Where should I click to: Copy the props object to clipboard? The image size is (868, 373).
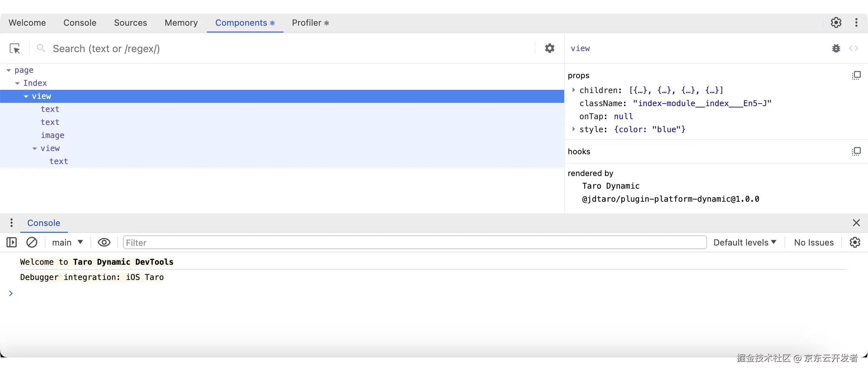[856, 75]
